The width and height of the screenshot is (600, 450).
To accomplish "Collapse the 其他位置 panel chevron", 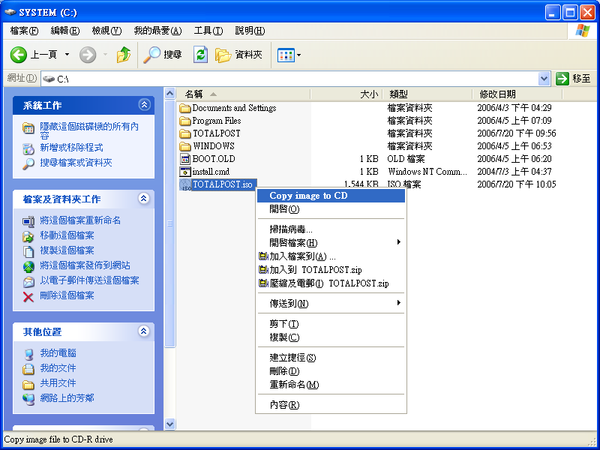I will (144, 331).
